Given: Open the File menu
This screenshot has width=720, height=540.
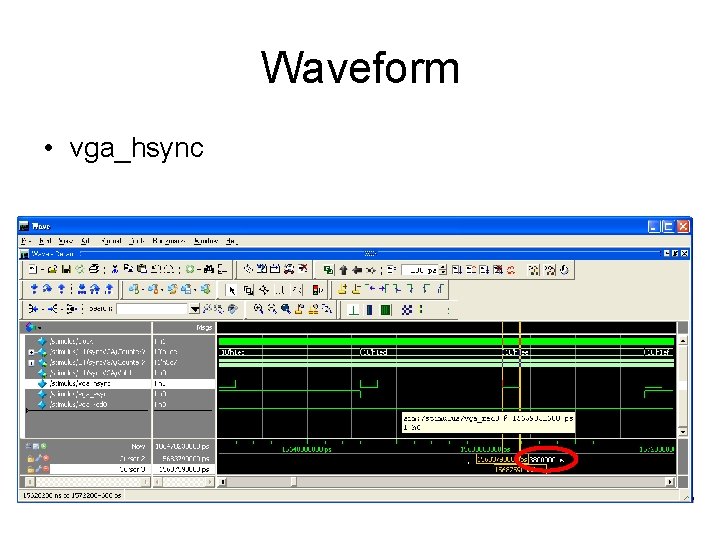Looking at the screenshot, I should 26,241.
